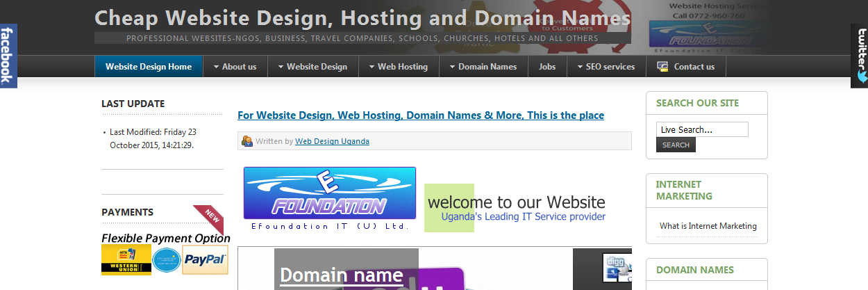
Task: Expand the SEO services menu arrow
Action: (x=580, y=67)
